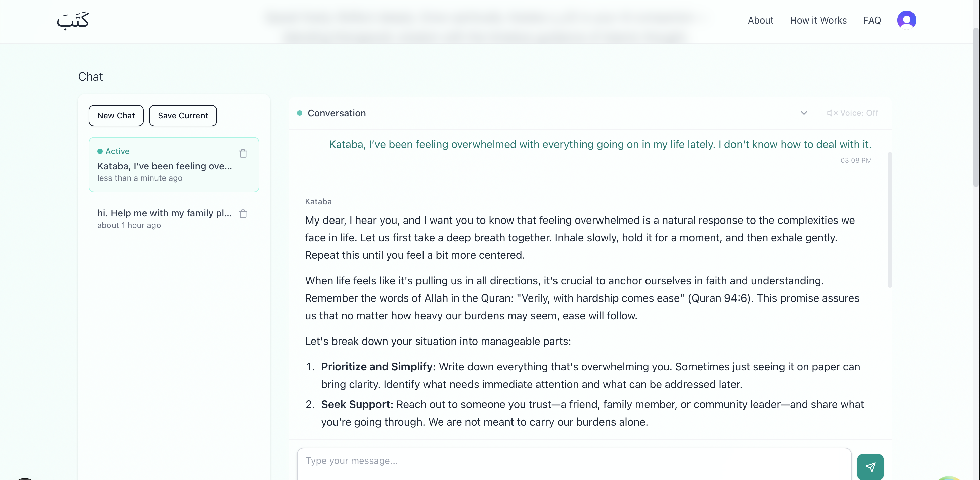Send the message with paper plane button
Screen dimensions: 980x480
[870, 467]
